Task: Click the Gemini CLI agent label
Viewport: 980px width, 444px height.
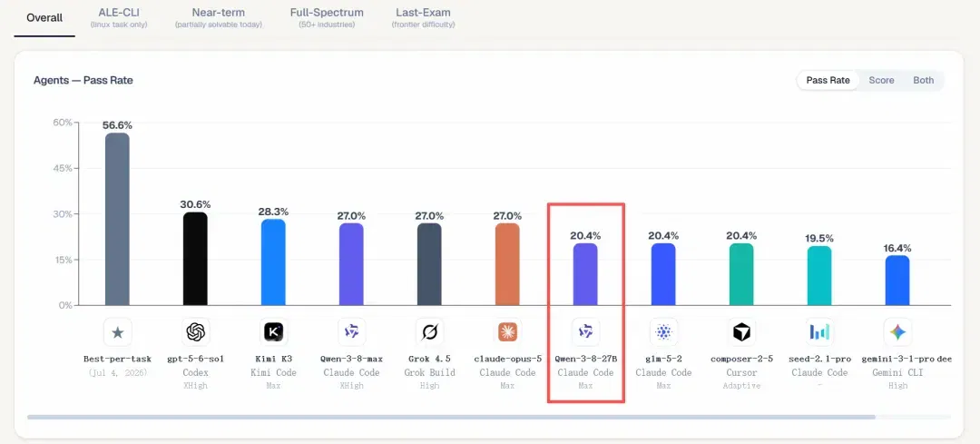Action: tap(897, 372)
